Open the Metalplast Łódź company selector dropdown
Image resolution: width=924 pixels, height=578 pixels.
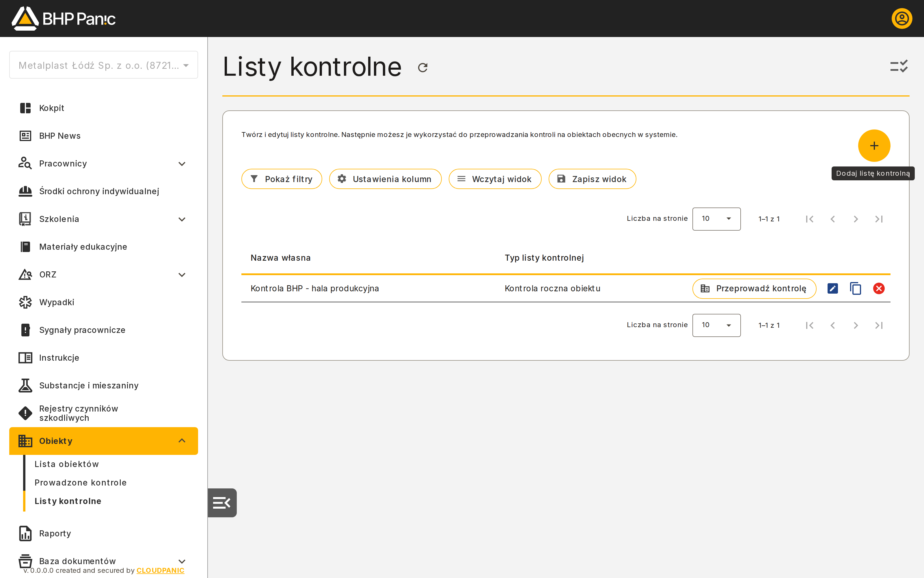pyautogui.click(x=103, y=65)
